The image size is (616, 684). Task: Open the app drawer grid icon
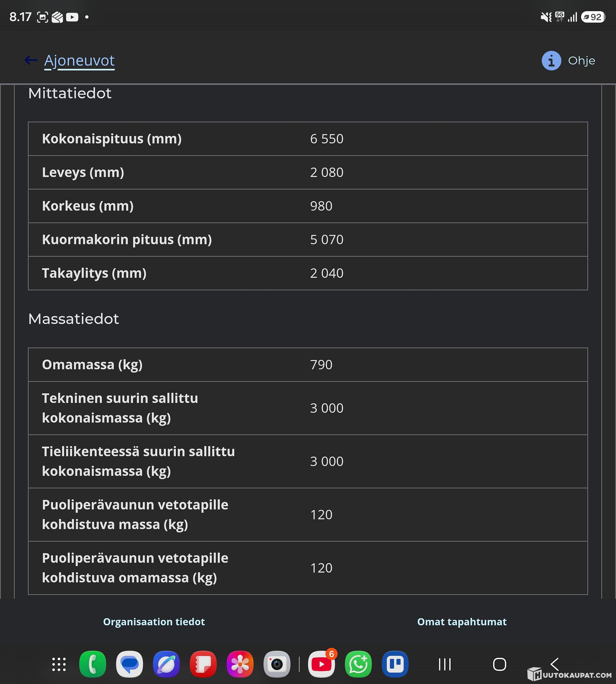point(59,664)
